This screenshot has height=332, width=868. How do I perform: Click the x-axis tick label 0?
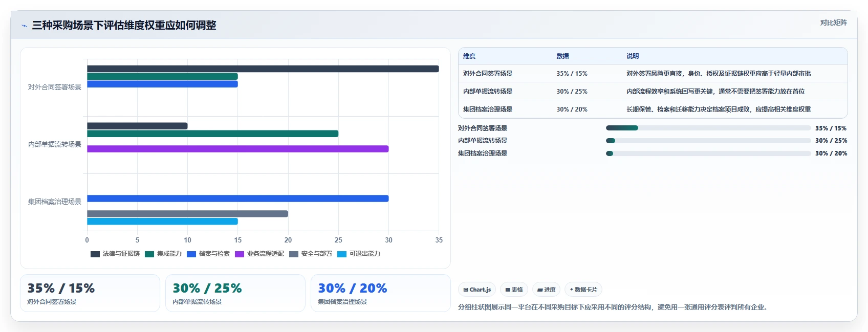(x=87, y=240)
